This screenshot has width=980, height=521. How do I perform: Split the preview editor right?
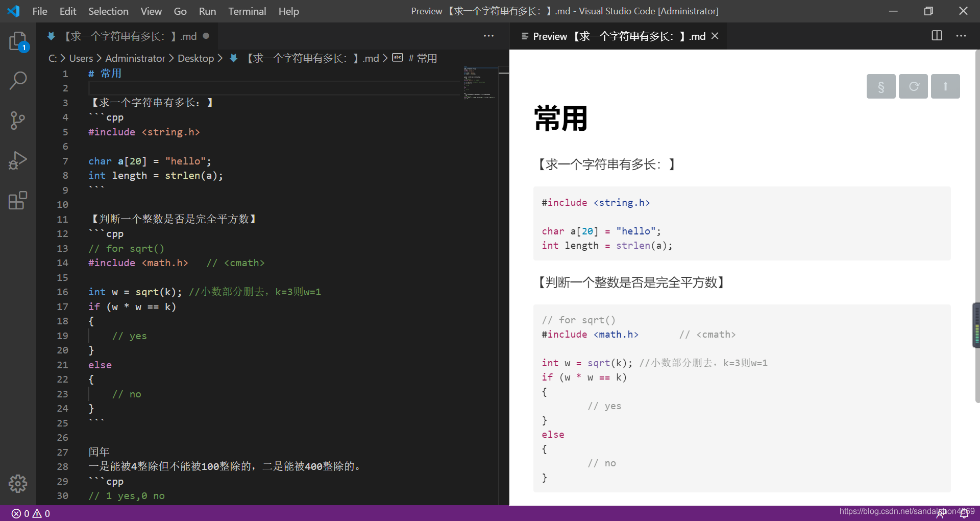[x=937, y=36]
